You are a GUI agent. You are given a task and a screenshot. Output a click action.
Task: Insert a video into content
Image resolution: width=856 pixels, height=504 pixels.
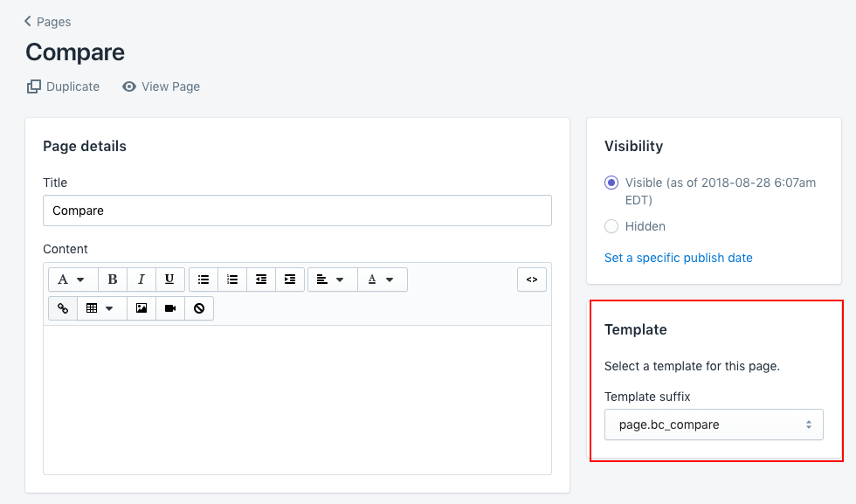[170, 308]
